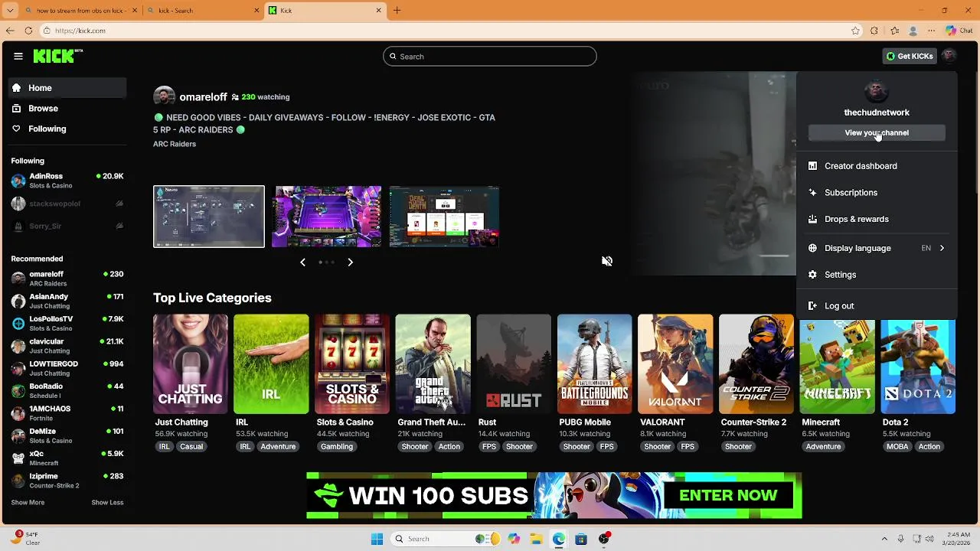Open the Windows Start menu
The height and width of the screenshot is (551, 980).
(x=377, y=539)
